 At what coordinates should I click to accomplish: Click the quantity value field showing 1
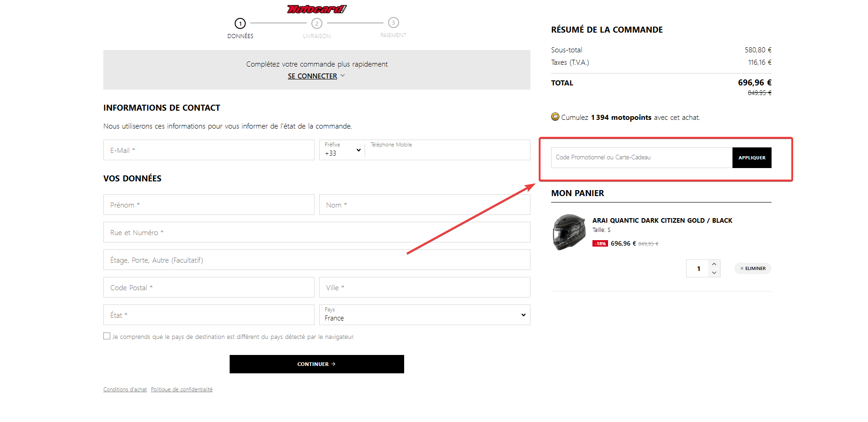click(x=698, y=269)
